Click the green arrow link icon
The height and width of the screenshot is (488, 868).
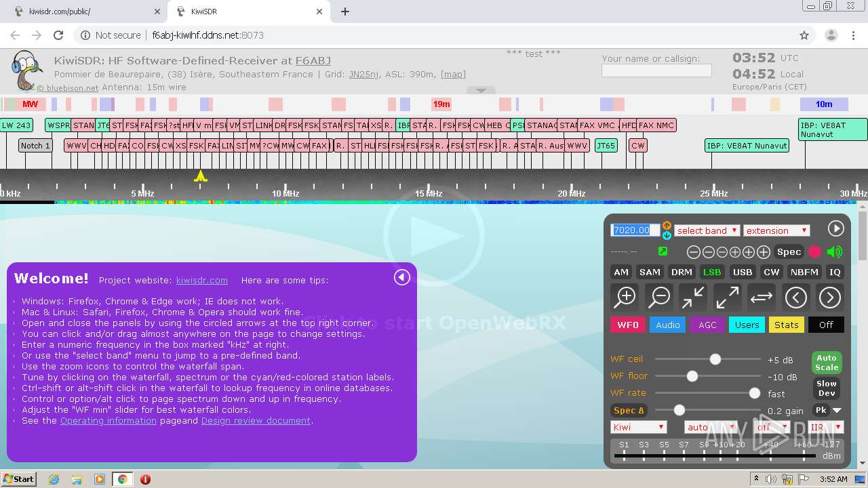[x=663, y=251]
